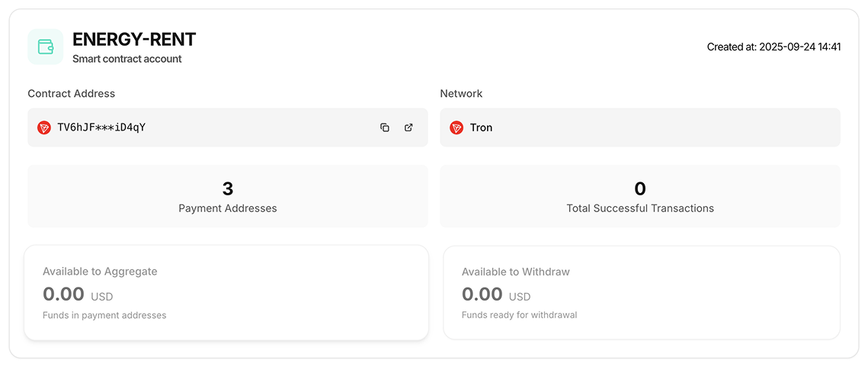
Task: Open the Payment Addresses count card
Action: pyautogui.click(x=227, y=196)
